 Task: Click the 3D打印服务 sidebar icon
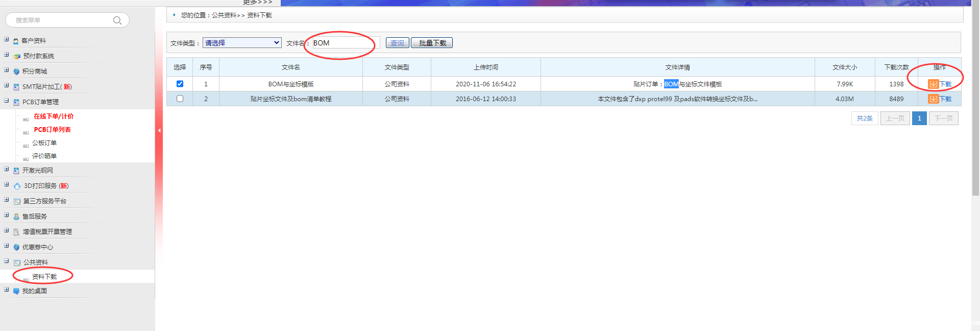click(17, 186)
